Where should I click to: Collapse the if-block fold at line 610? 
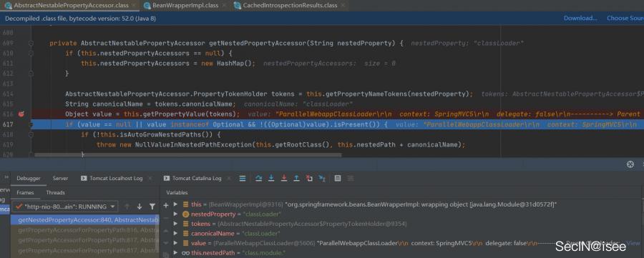point(31,54)
